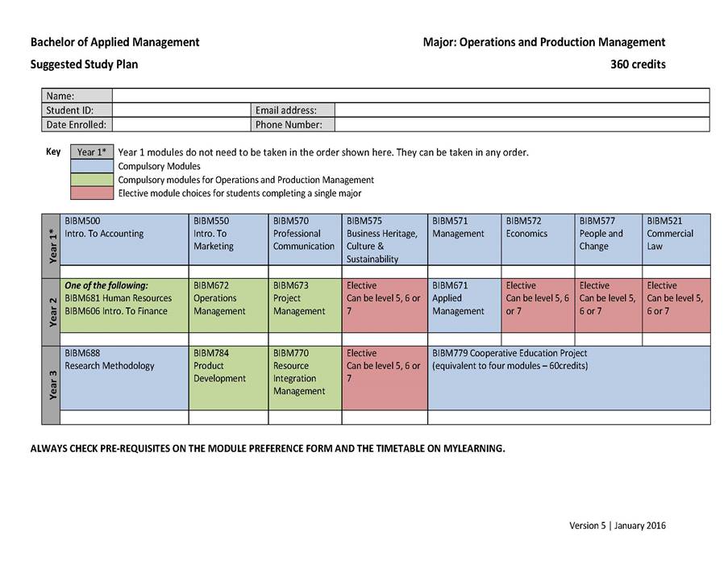Select the BIBM575 Business Heritage module cell
Viewport: 728px width, 565px height.
(x=384, y=239)
